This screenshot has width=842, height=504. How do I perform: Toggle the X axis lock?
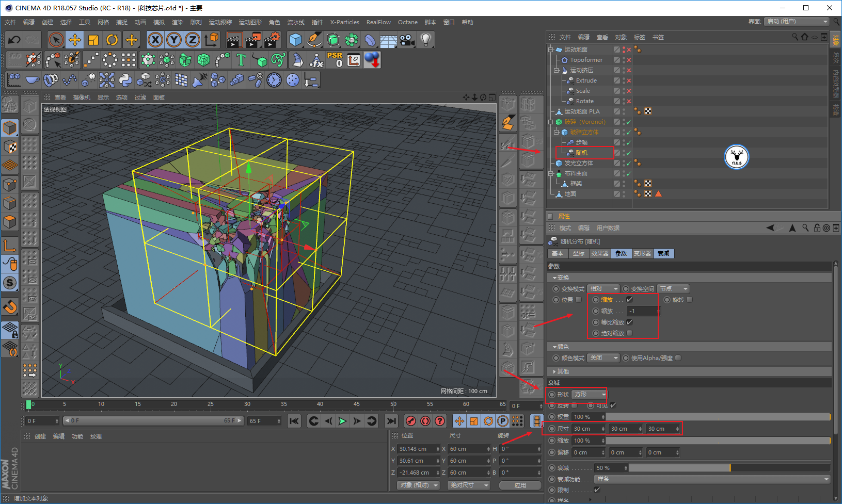pyautogui.click(x=155, y=40)
